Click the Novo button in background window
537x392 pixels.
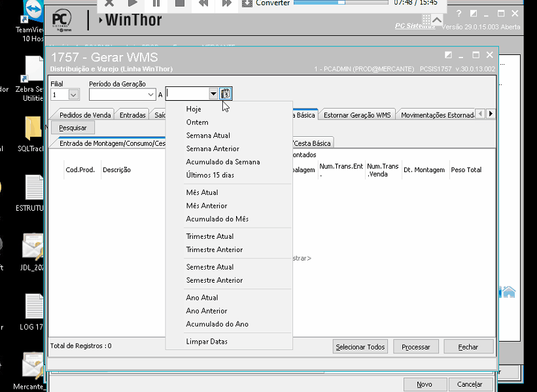(424, 384)
